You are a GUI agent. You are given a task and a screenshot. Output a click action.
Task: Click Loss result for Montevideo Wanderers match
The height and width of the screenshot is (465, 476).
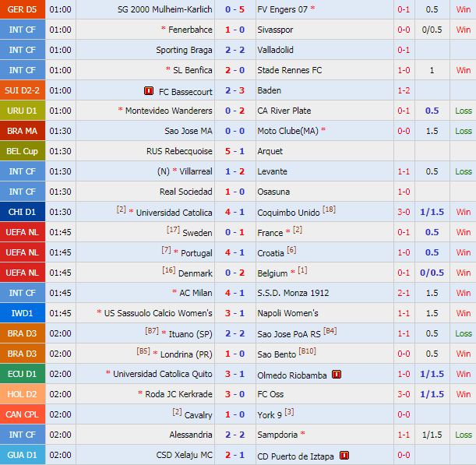point(463,111)
